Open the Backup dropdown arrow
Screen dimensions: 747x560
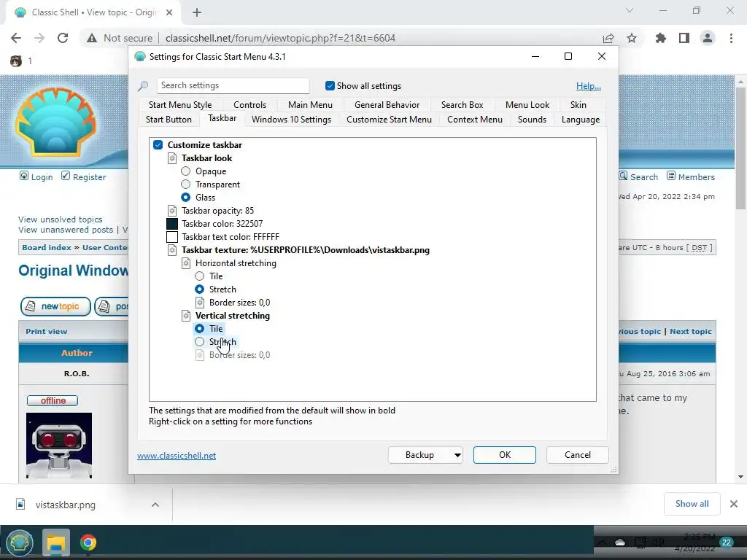click(x=457, y=455)
